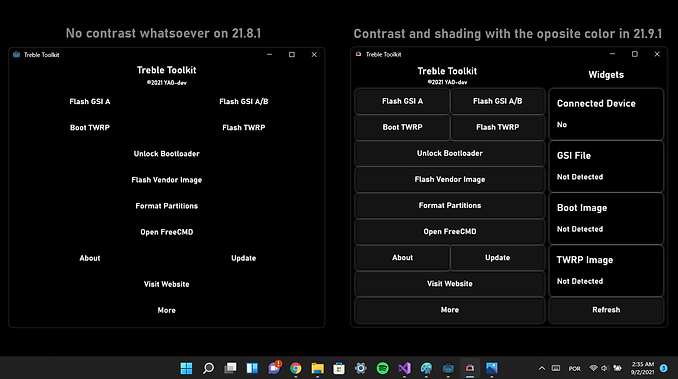The image size is (678, 379).
Task: Open Task View on the taskbar
Action: pyautogui.click(x=230, y=368)
